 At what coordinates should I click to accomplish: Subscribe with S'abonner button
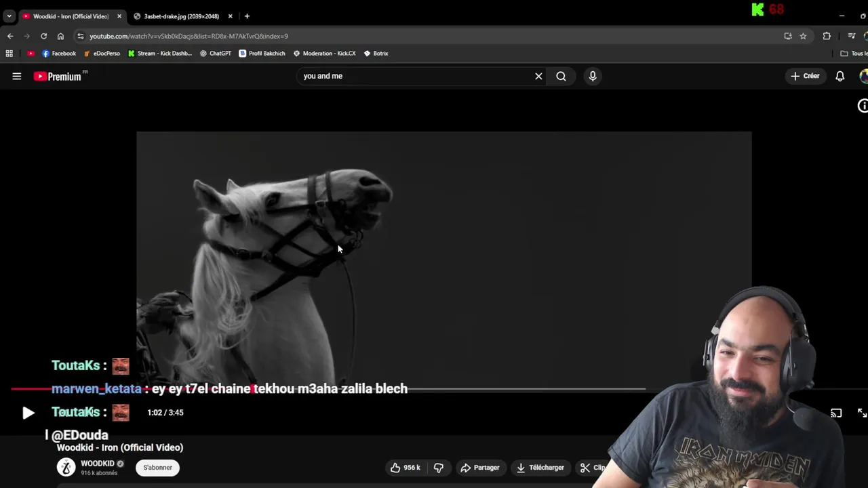click(x=157, y=468)
